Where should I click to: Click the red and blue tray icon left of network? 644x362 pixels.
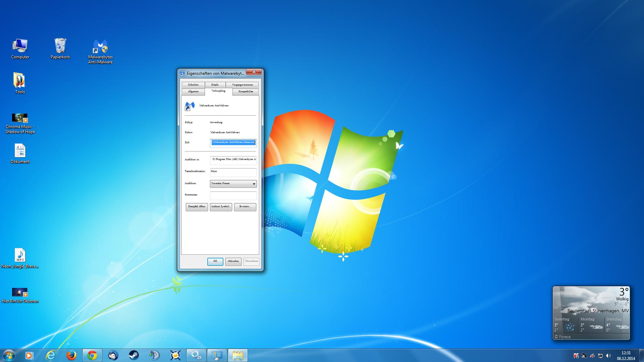[x=592, y=356]
